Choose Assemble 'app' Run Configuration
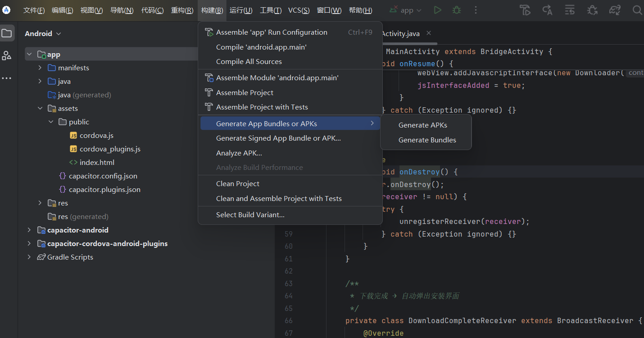This screenshot has height=338, width=644. 290,32
